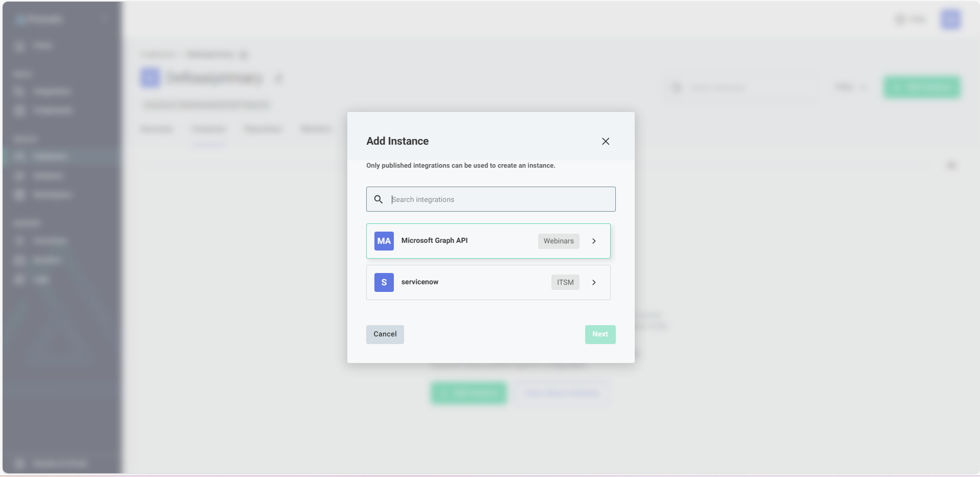Expand the Microsoft Graph API row chevron
The image size is (980, 477).
pyautogui.click(x=594, y=241)
